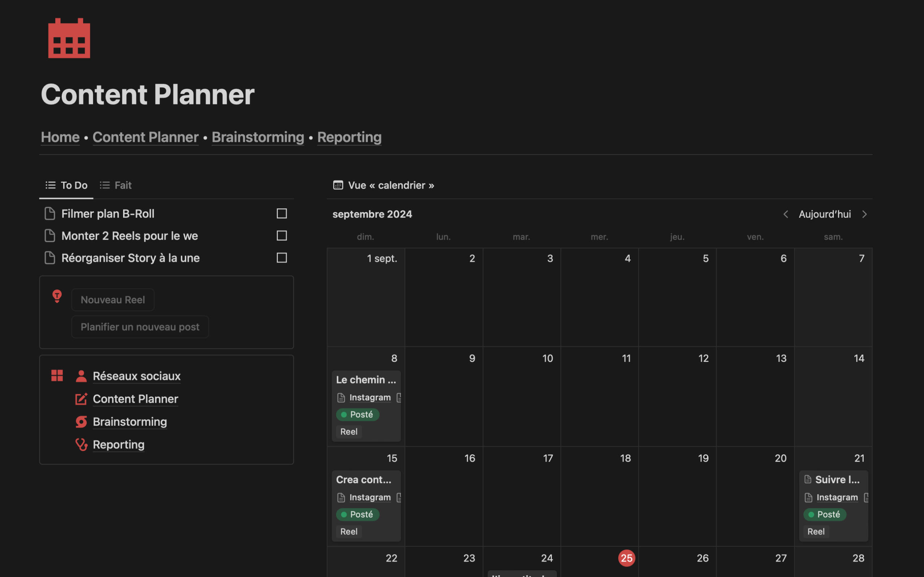
Task: Go to next month with right chevron
Action: (864, 214)
